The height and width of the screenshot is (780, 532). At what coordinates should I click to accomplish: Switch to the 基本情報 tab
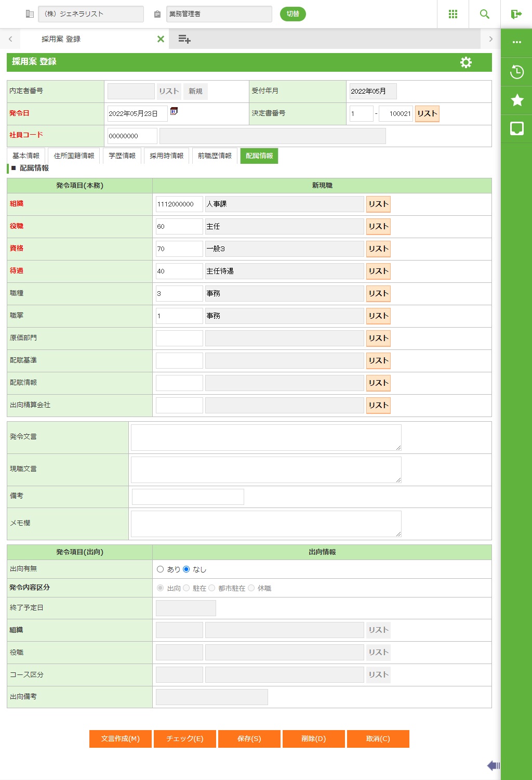tap(26, 156)
